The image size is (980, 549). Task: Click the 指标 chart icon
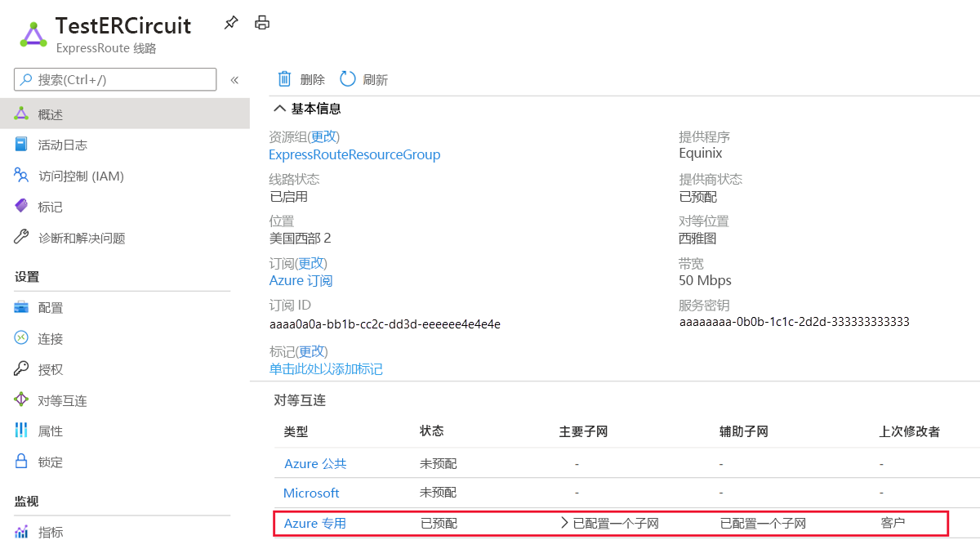(22, 532)
